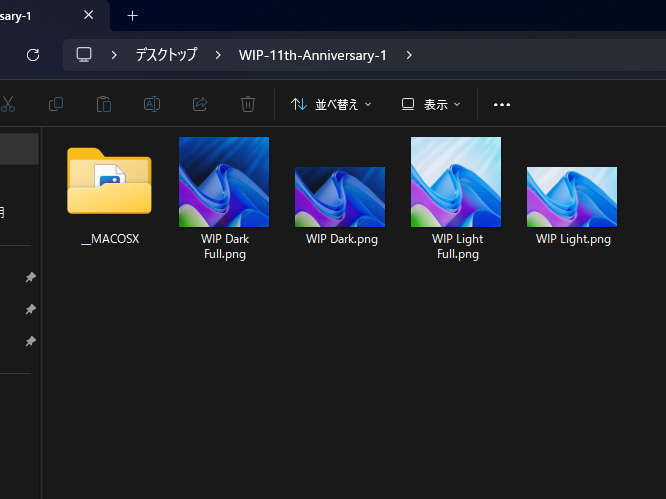Click WIP-11th-Anniversary-1 breadcrumb segment
The width and height of the screenshot is (666, 499).
coord(312,55)
